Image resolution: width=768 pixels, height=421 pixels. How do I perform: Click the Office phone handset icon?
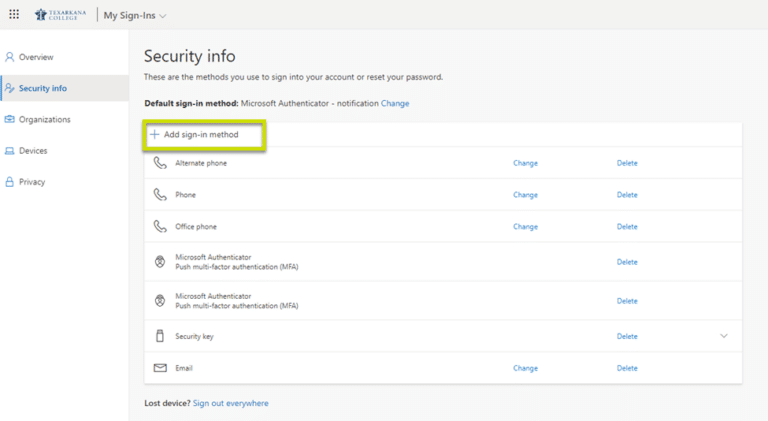160,227
